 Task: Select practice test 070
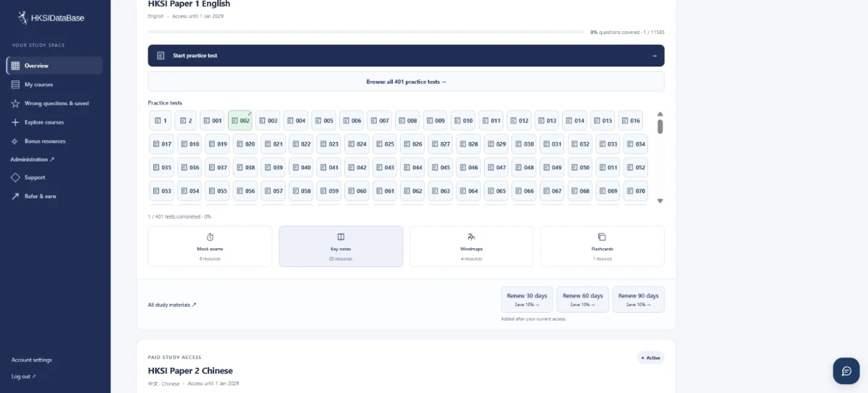coord(635,191)
